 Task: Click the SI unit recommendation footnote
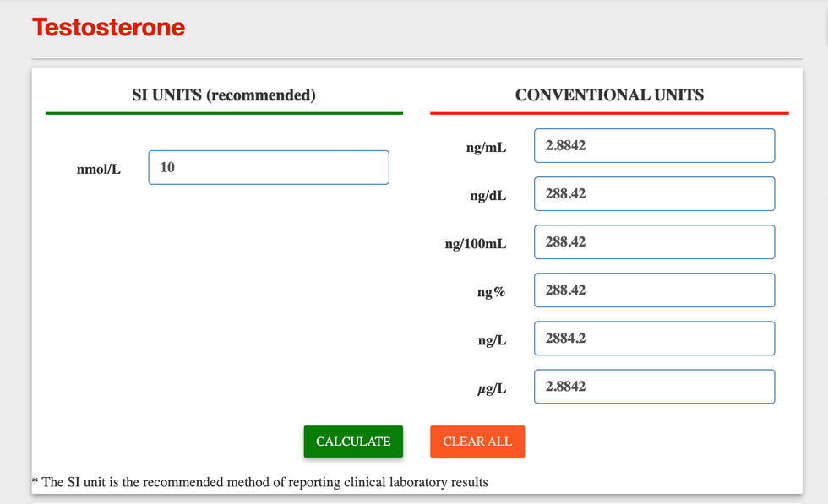point(260,482)
